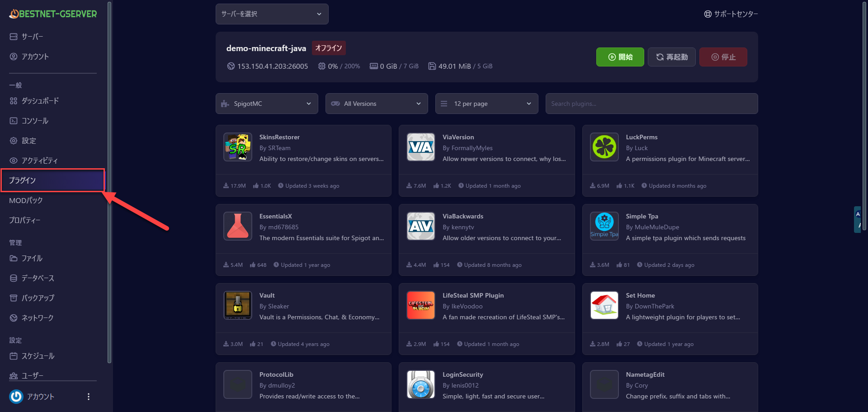Open ファイル manager page

[26, 258]
